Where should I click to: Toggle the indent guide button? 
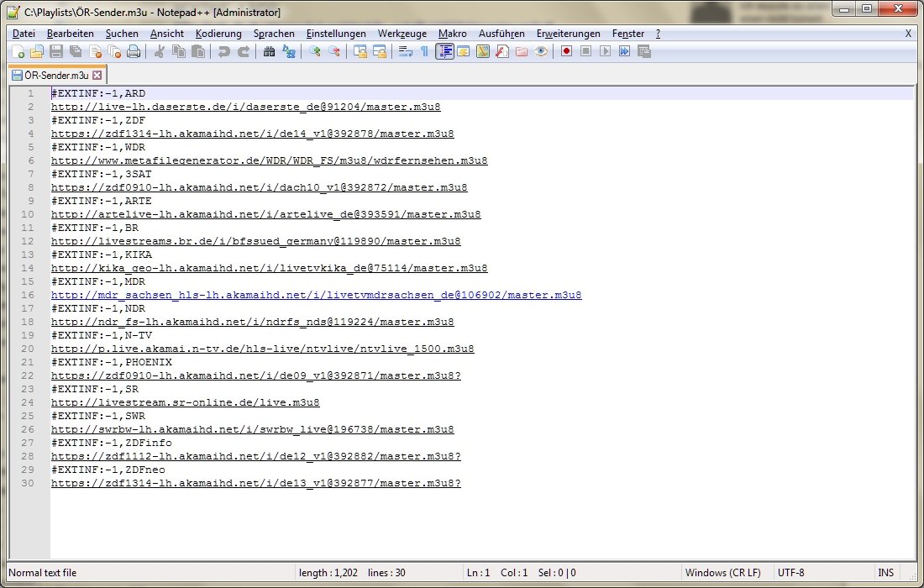[444, 52]
